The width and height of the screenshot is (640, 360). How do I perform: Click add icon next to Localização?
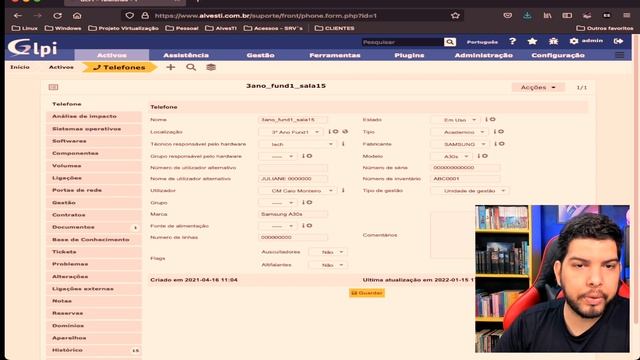[336, 131]
